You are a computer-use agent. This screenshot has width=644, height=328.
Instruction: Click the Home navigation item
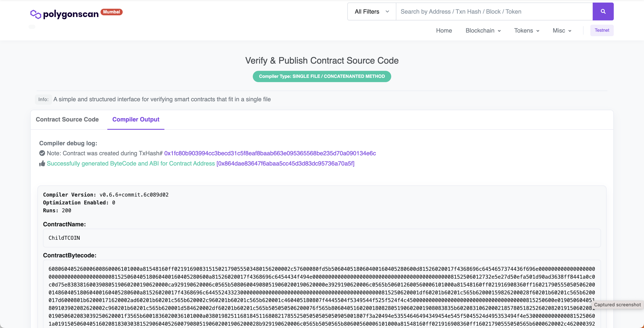pyautogui.click(x=444, y=30)
